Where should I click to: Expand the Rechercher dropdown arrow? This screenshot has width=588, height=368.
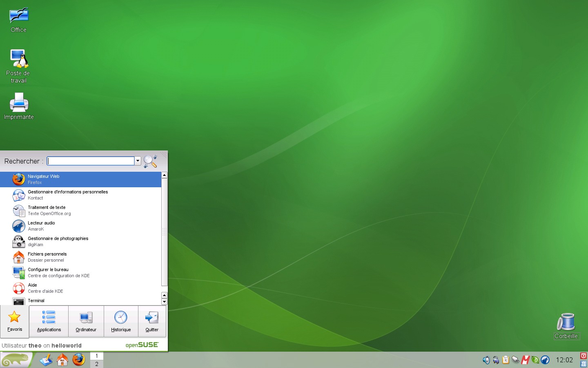coord(138,161)
